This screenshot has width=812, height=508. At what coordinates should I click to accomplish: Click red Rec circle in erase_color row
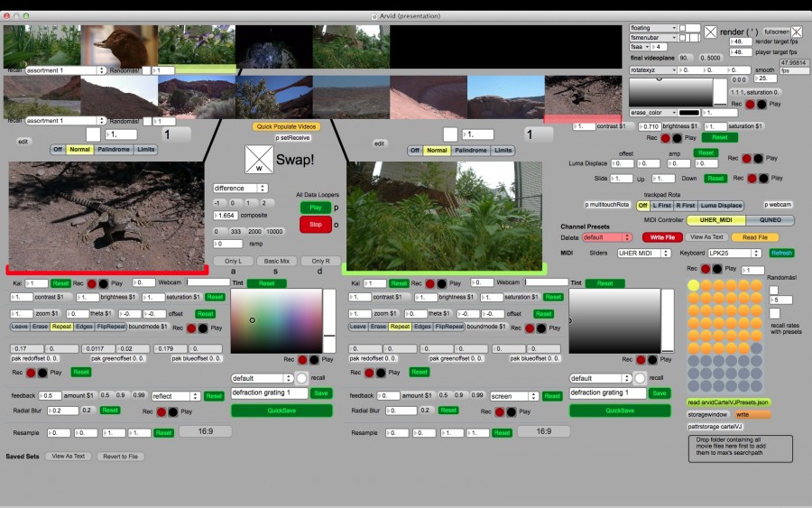[750, 104]
